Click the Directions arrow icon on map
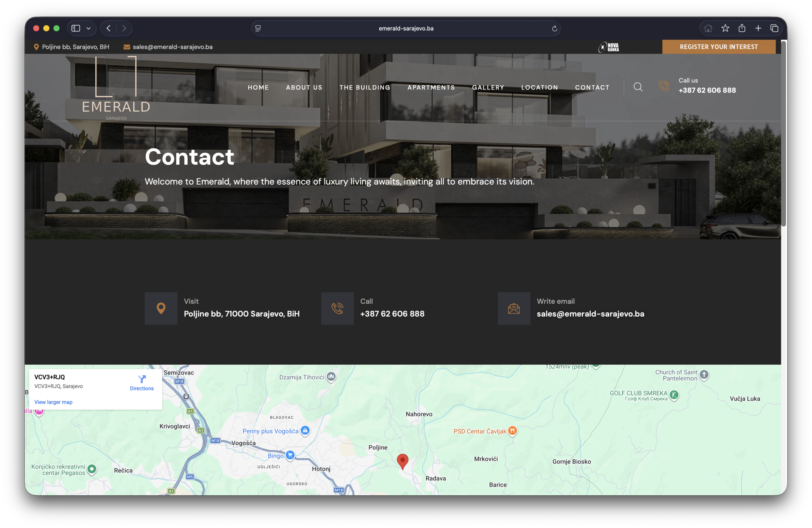 (x=142, y=379)
